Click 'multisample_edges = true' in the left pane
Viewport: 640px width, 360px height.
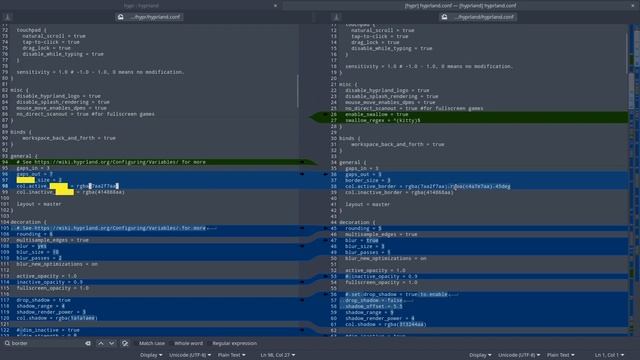[52, 240]
